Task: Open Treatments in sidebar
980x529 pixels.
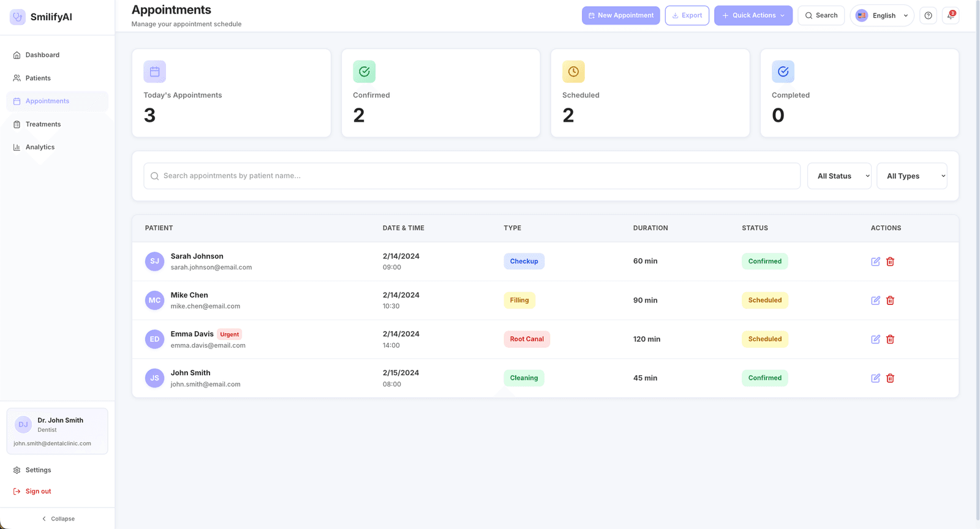Action: tap(57, 124)
